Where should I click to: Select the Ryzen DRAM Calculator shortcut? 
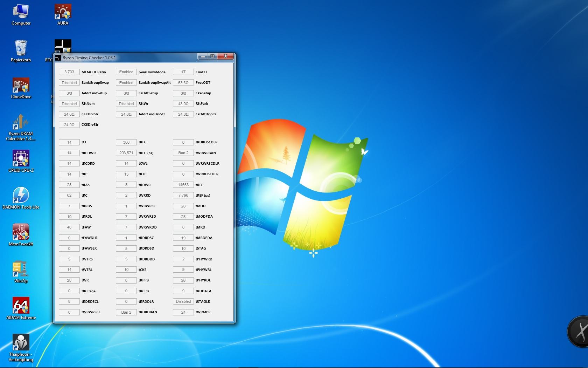pos(21,127)
